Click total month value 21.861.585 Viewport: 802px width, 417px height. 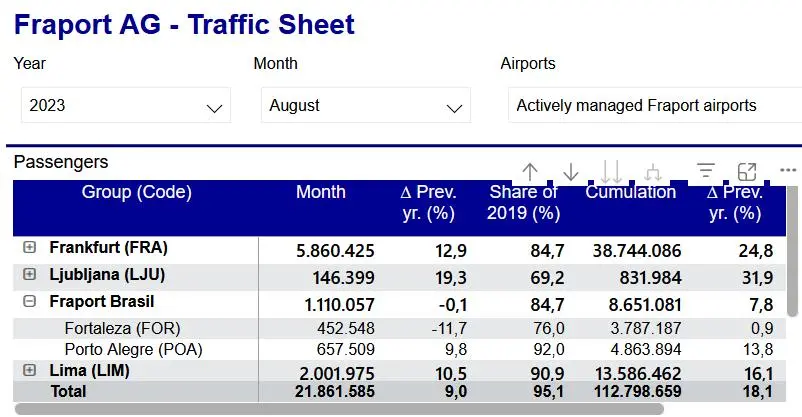pos(335,391)
